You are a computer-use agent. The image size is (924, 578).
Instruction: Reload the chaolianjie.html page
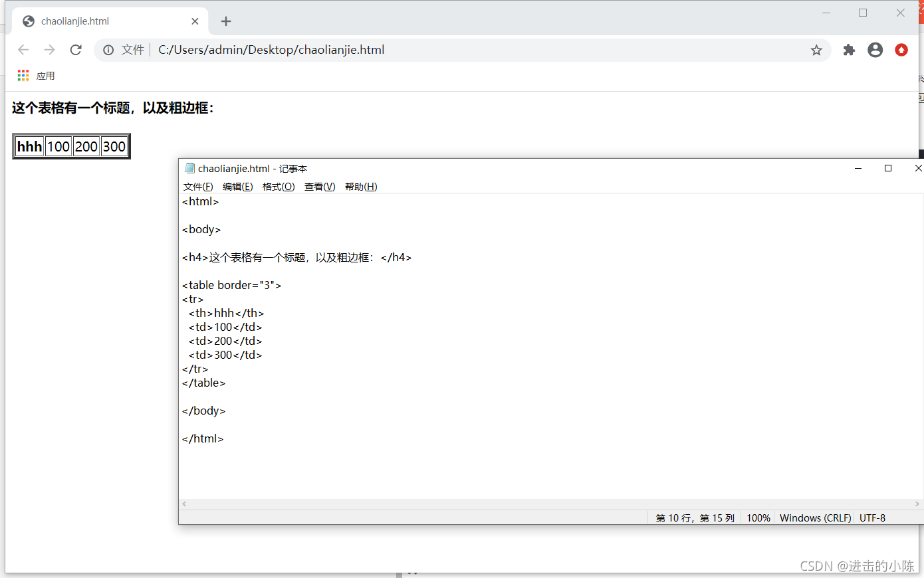(76, 50)
